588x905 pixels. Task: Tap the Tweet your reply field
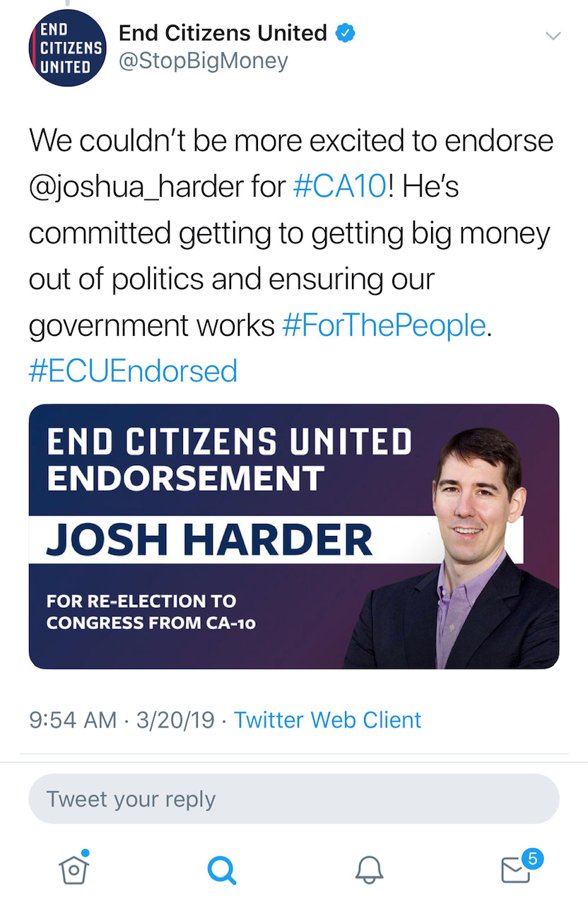click(294, 799)
